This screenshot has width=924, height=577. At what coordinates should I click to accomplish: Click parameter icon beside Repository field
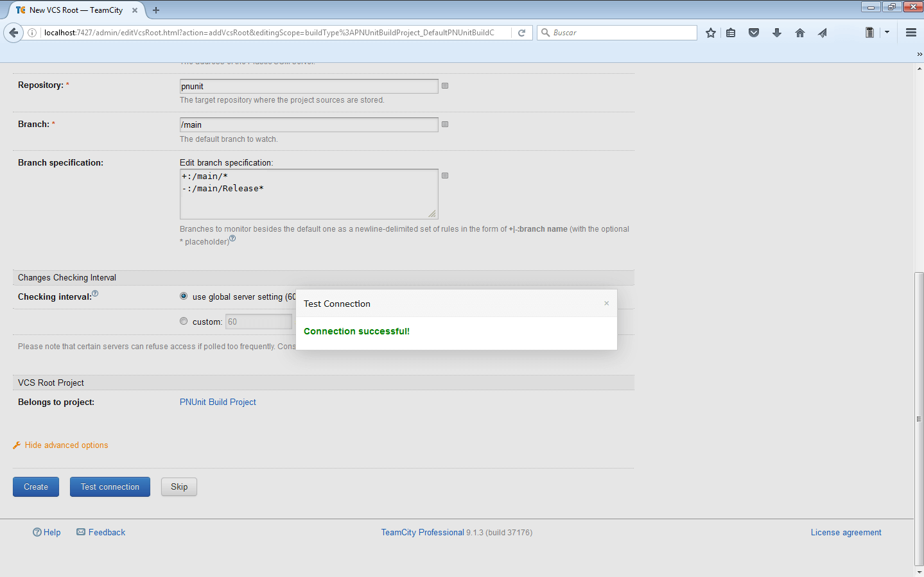tap(445, 86)
